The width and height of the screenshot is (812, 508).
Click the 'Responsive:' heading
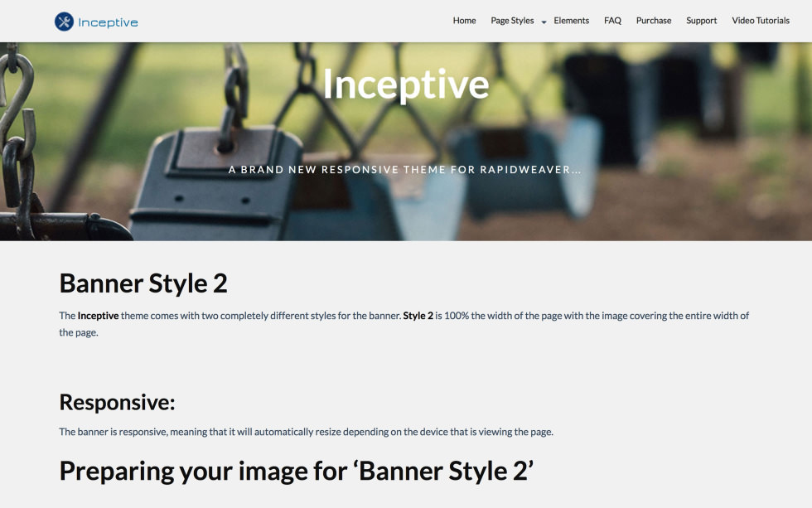click(117, 403)
